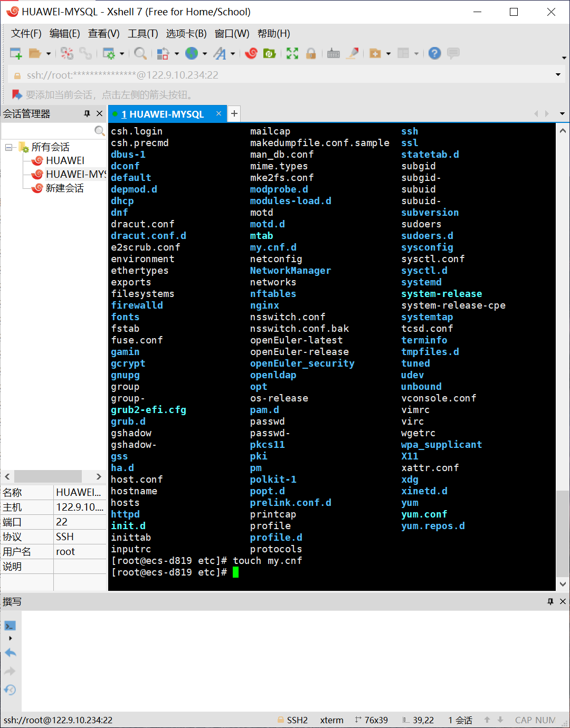The width and height of the screenshot is (570, 728).
Task: Expand the Font icon dropdown arrow
Action: point(233,53)
